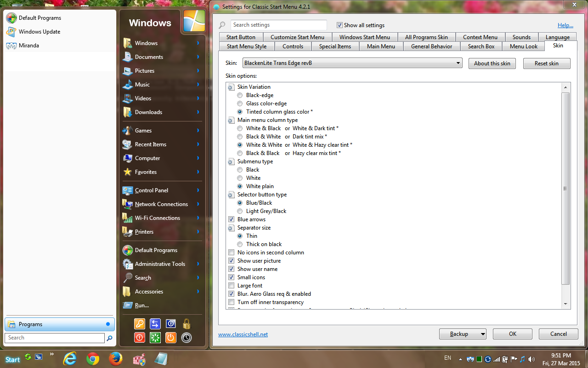588x368 pixels.
Task: Enable Large font option
Action: point(231,286)
